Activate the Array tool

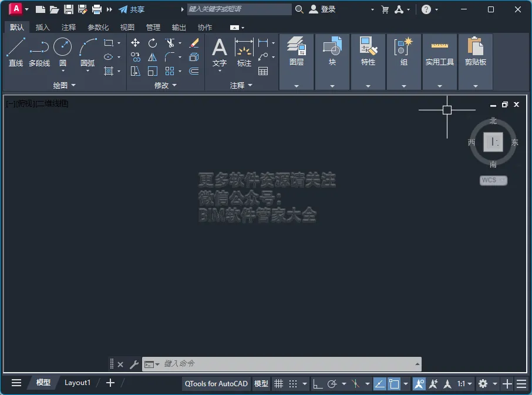[170, 71]
